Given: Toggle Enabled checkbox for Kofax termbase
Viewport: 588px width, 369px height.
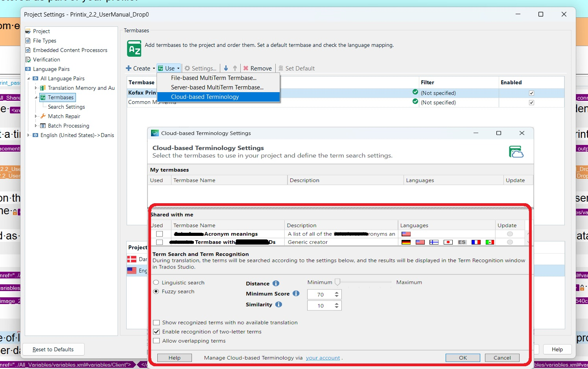Looking at the screenshot, I should pyautogui.click(x=531, y=93).
